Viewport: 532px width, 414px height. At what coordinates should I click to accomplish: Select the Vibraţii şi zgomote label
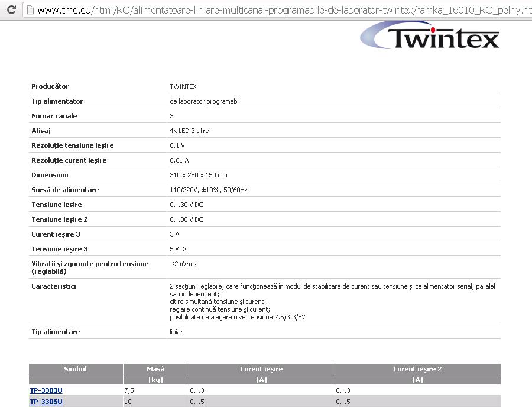[90, 267]
